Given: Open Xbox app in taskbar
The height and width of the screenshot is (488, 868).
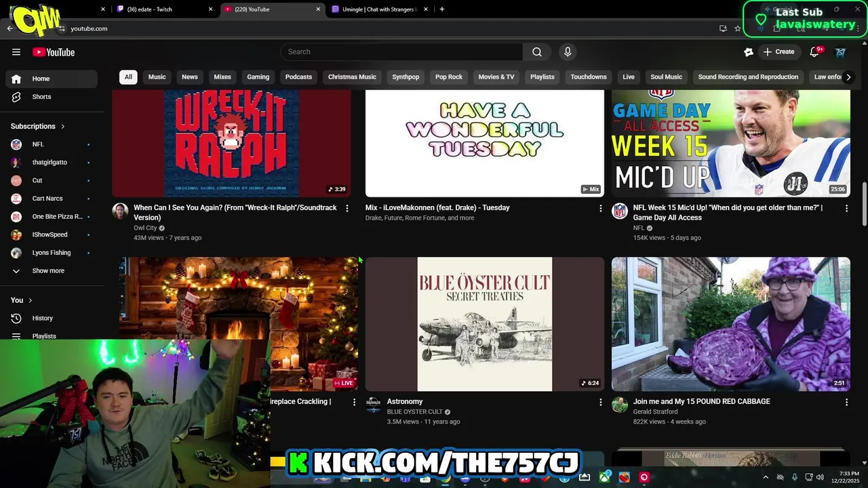Looking at the screenshot, I should tap(604, 477).
